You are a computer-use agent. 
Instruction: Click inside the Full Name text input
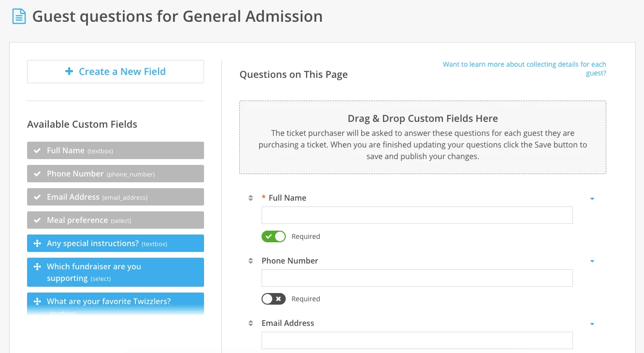[x=417, y=215]
